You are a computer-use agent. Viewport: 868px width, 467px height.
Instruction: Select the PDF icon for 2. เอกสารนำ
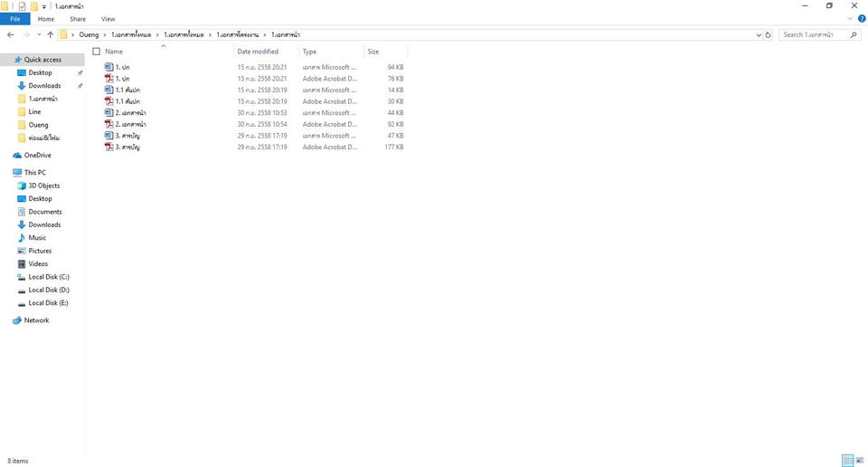[x=109, y=124]
